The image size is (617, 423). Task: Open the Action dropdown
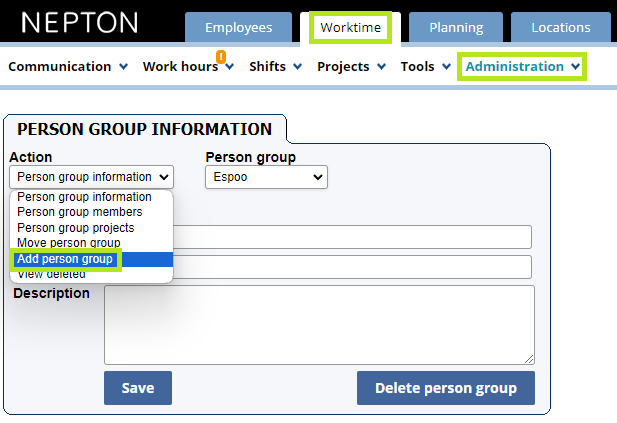pyautogui.click(x=91, y=177)
